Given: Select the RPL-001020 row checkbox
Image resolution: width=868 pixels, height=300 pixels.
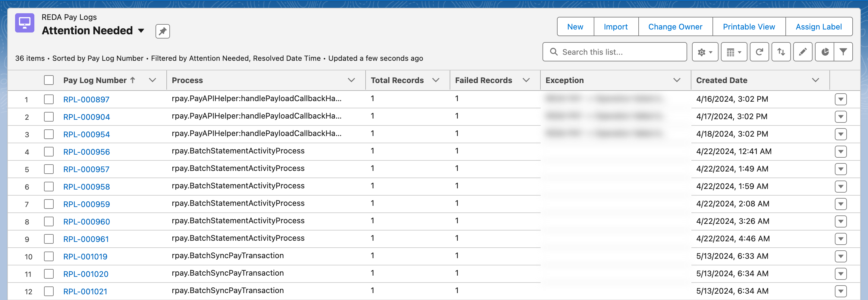Looking at the screenshot, I should pyautogui.click(x=49, y=274).
